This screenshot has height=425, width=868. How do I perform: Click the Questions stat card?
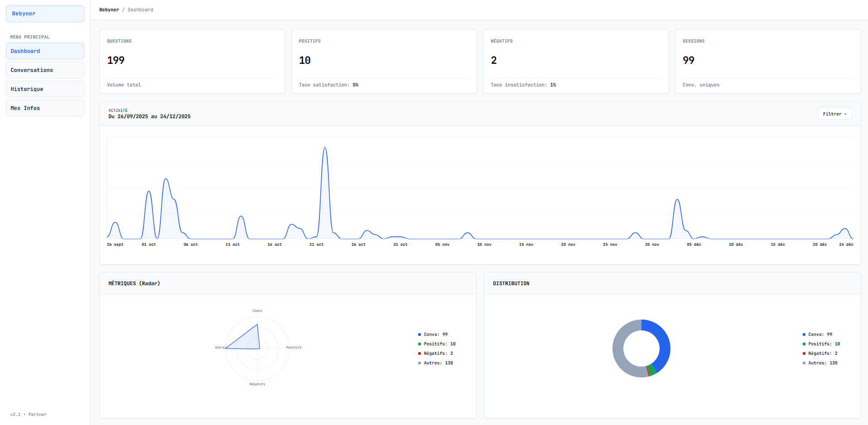[x=192, y=61]
